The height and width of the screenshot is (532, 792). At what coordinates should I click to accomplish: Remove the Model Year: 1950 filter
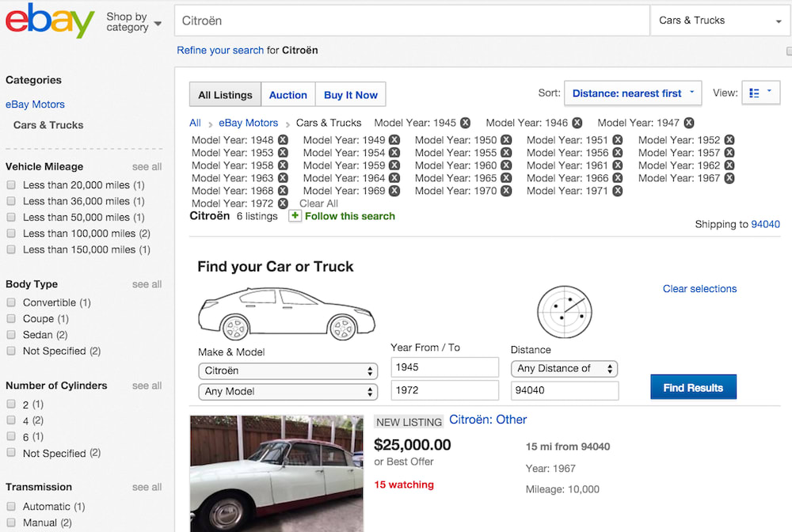506,140
